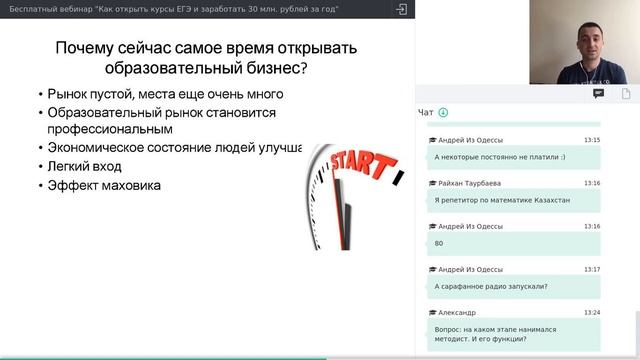Image resolution: width=640 pixels, height=360 pixels.
Task: Click Александр's question about the методист
Action: coord(513,335)
